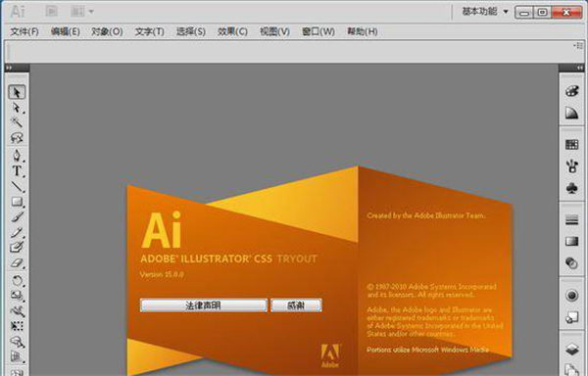The height and width of the screenshot is (376, 588).
Task: Click the Adobe logo on the splash
Action: tap(330, 355)
